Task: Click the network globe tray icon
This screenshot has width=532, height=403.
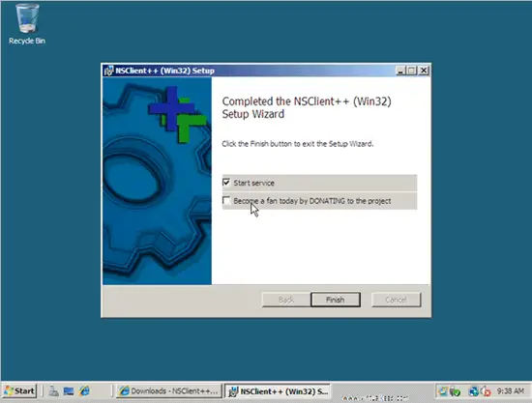Action: [473, 391]
